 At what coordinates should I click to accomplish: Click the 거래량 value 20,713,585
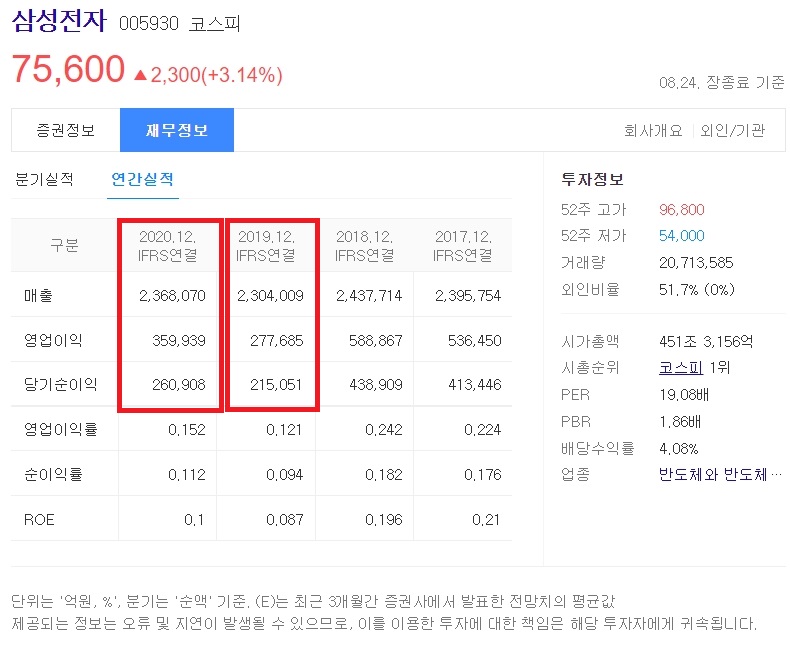(696, 263)
